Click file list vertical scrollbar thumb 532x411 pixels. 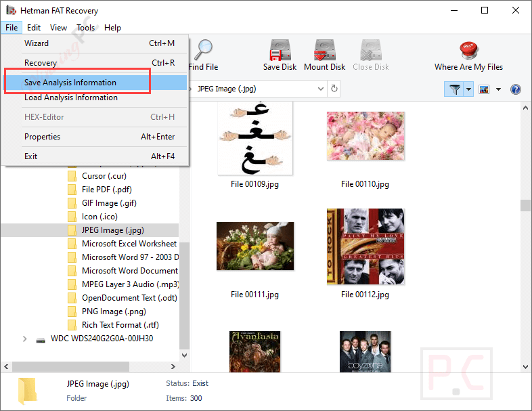(x=525, y=205)
